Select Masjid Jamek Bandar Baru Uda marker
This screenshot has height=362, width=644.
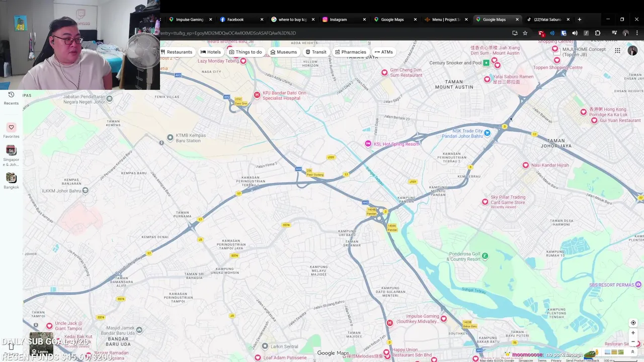pos(139,330)
